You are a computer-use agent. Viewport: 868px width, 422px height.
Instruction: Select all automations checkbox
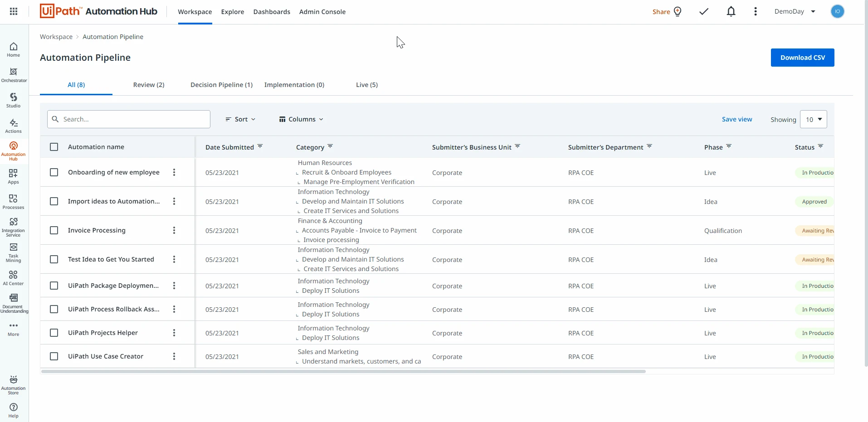coord(54,147)
